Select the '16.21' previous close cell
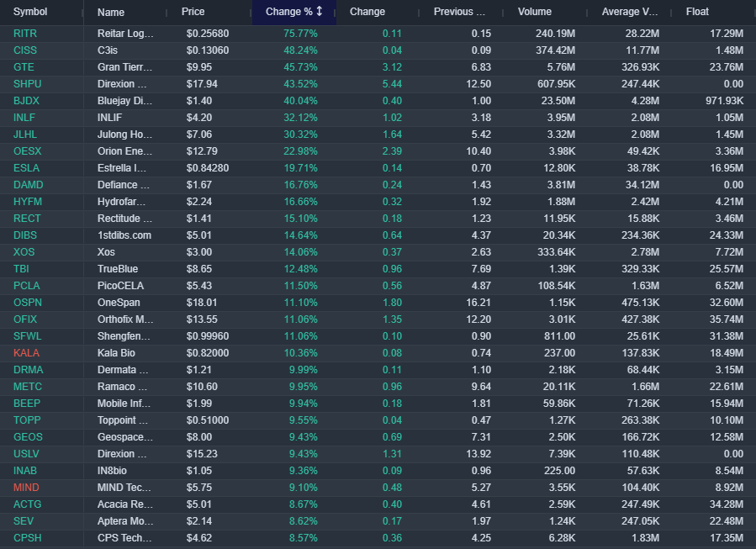The image size is (756, 549). pos(478,303)
